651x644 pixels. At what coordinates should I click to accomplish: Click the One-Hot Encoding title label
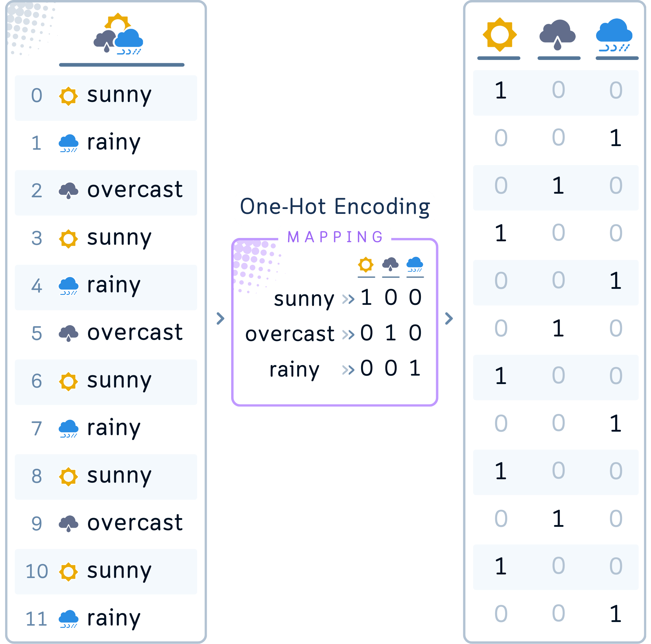click(x=335, y=206)
